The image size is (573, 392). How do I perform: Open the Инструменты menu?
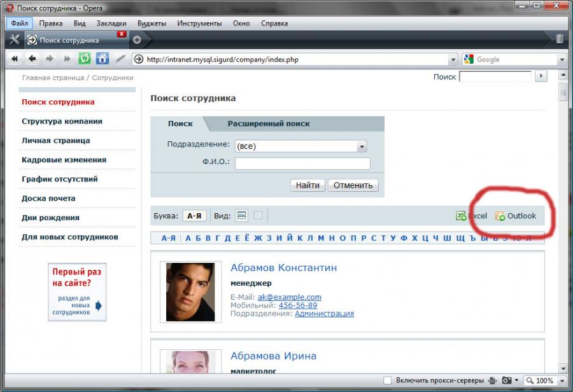pyautogui.click(x=199, y=23)
